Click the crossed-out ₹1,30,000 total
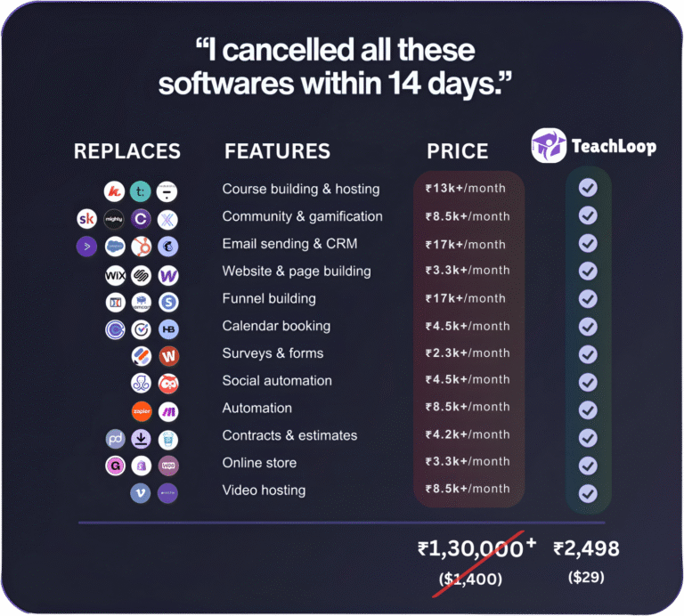The image size is (684, 616). point(470,549)
